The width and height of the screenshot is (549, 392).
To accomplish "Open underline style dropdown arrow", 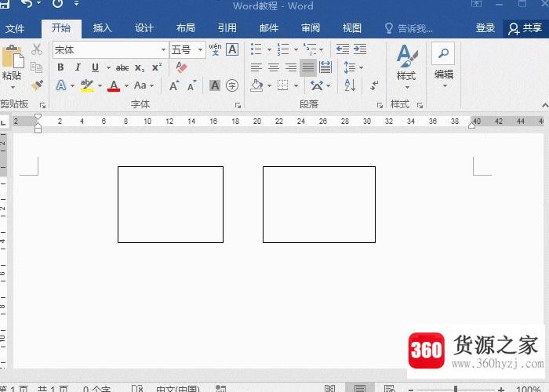I will [x=108, y=67].
